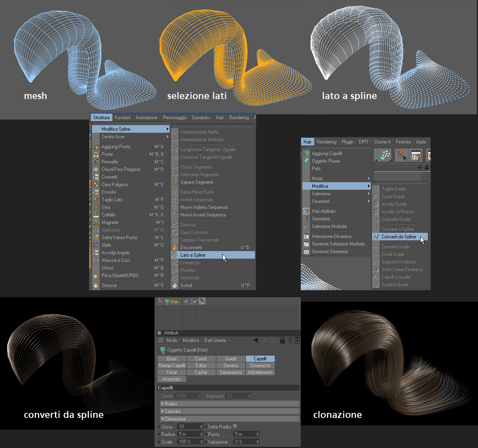Select the Abbattimento tab button
This screenshot has height=448, width=478.
[x=260, y=372]
